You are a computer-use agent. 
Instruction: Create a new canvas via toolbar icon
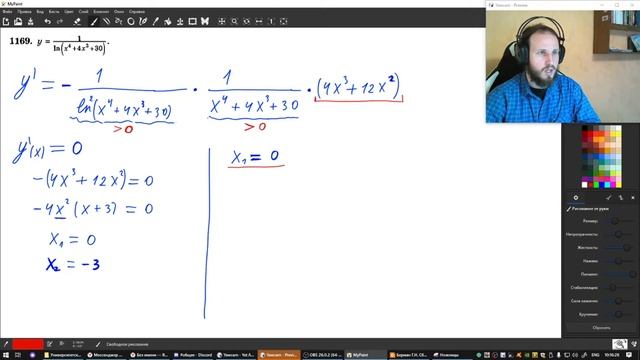pos(6,21)
